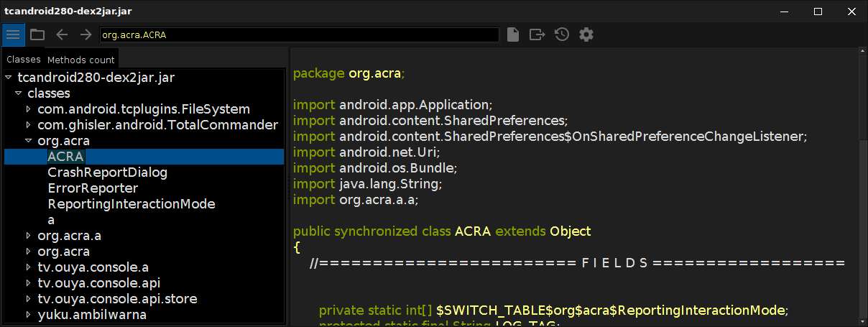Navigate forward with the right arrow
The width and height of the screenshot is (868, 327).
(x=86, y=34)
